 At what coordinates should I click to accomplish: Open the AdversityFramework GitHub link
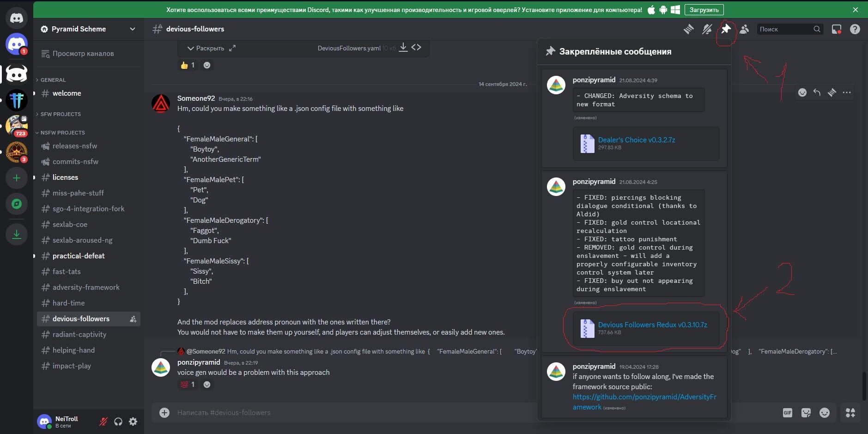[x=644, y=397]
